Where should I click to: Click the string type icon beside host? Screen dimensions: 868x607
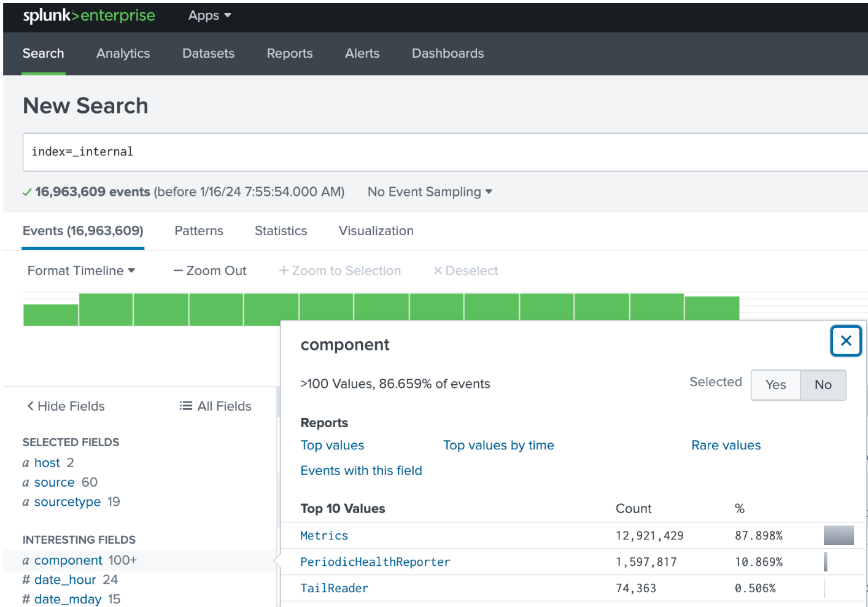26,463
